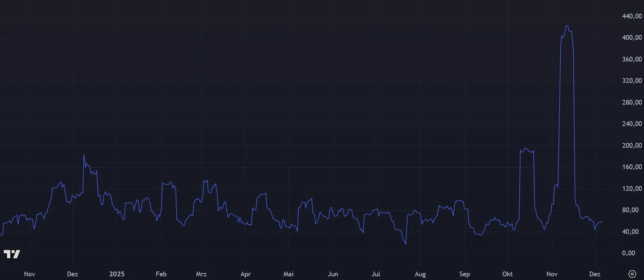Viewport: 644px width, 280px height.
Task: Select the 240,00 price axis label
Action: [632, 124]
